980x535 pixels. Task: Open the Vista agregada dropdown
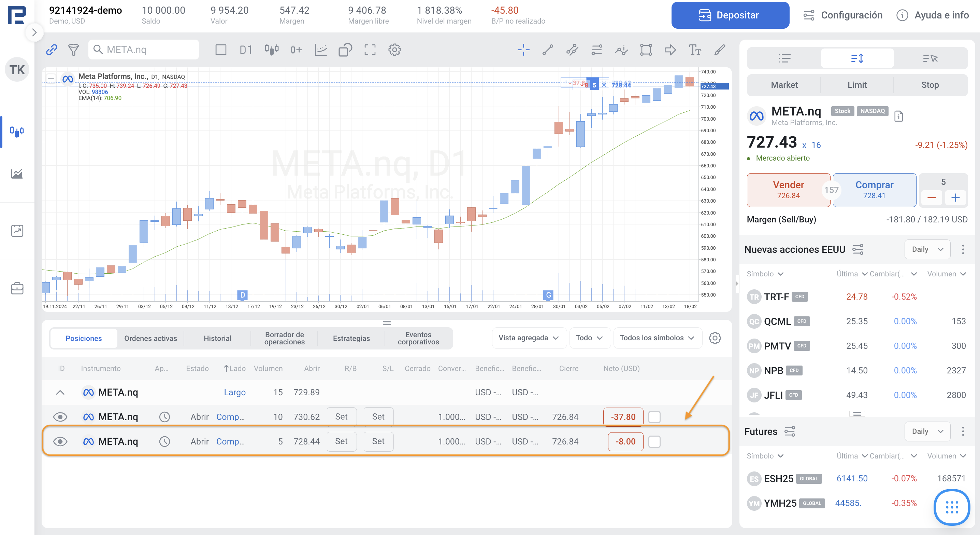pyautogui.click(x=529, y=338)
